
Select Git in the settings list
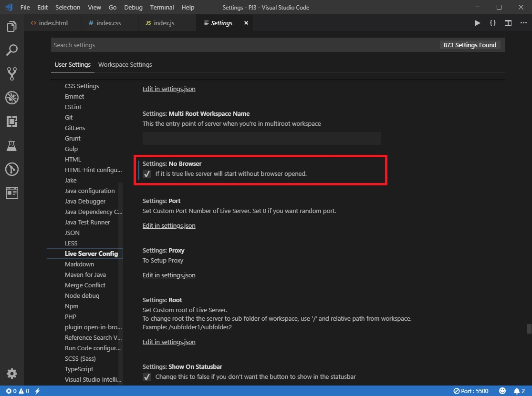click(x=69, y=118)
